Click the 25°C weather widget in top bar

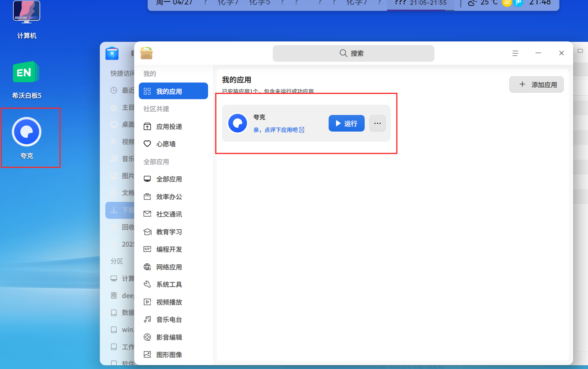click(x=483, y=3)
